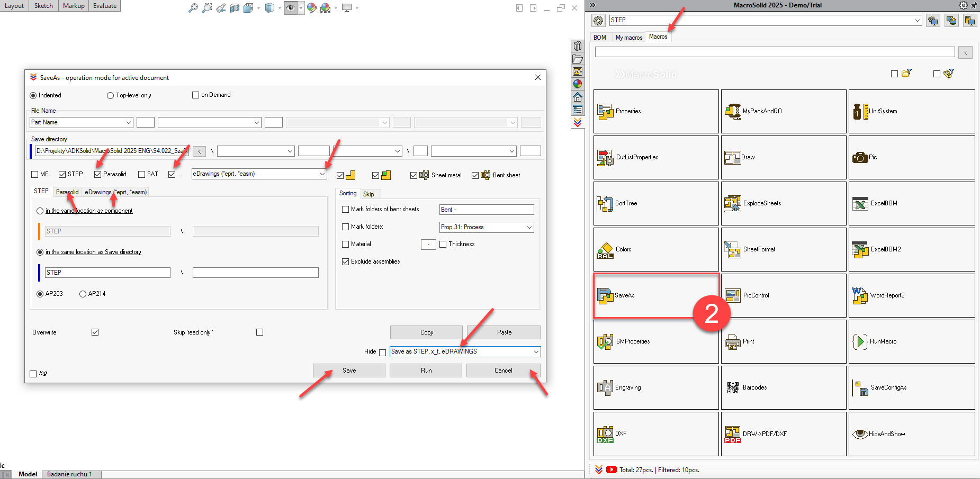Open the Save as STEP, x_t preset dropdown
This screenshot has height=479, width=980.
pyautogui.click(x=536, y=351)
